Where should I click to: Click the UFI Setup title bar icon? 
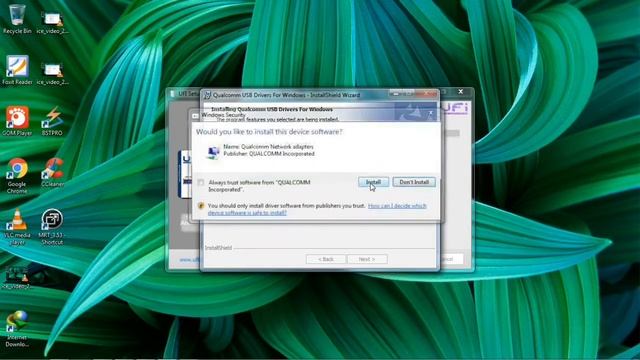click(173, 94)
